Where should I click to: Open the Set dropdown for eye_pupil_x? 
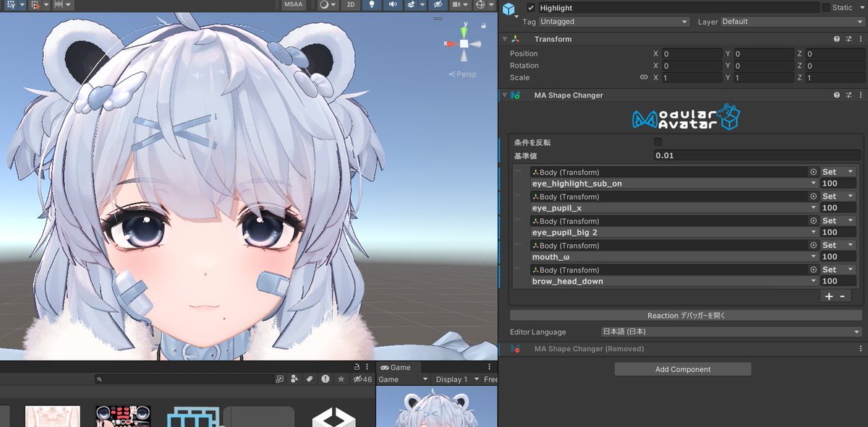click(x=836, y=196)
